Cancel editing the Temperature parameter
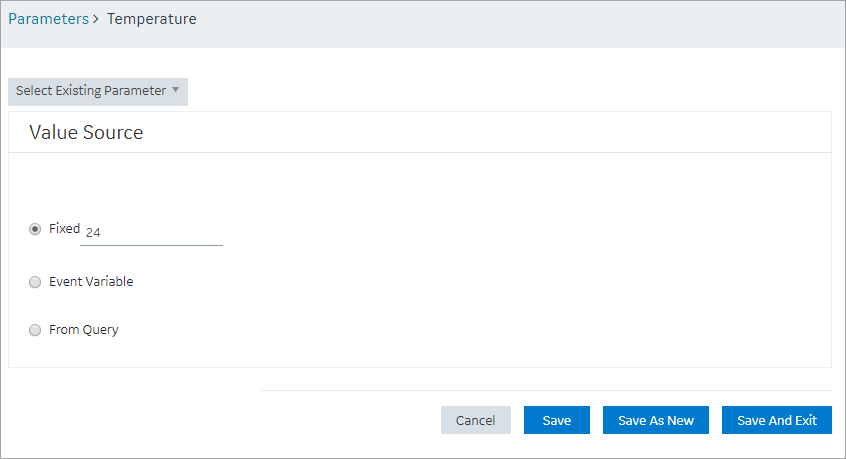This screenshot has width=846, height=459. click(475, 420)
